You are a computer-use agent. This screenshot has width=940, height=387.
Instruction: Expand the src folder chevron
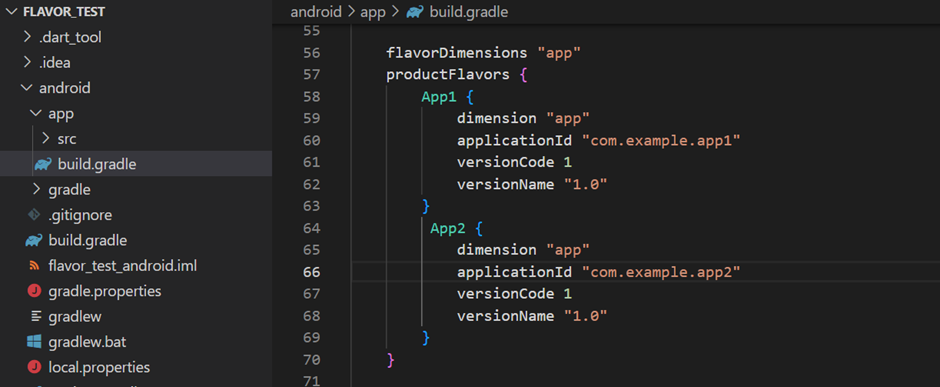[x=46, y=138]
